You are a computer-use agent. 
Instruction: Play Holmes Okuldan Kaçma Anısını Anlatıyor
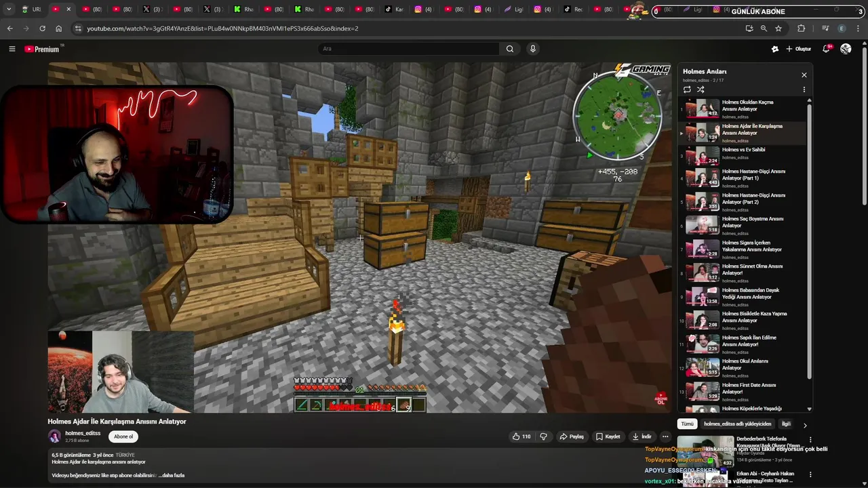[743, 108]
